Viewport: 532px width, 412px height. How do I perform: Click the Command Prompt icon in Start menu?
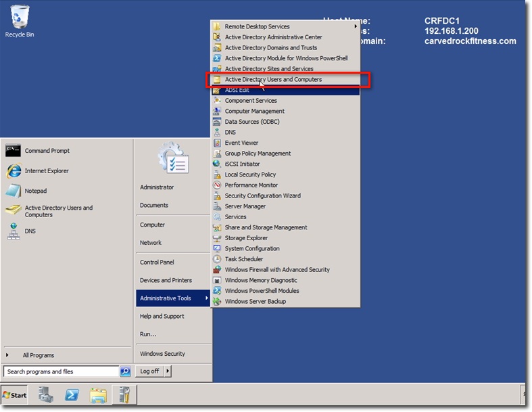click(13, 150)
